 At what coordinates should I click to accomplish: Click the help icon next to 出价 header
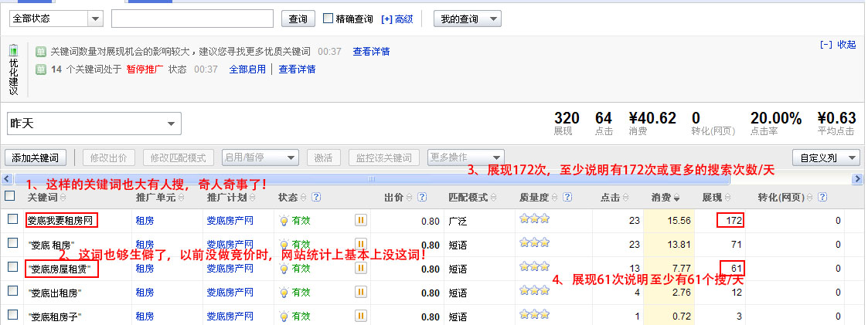(x=422, y=197)
